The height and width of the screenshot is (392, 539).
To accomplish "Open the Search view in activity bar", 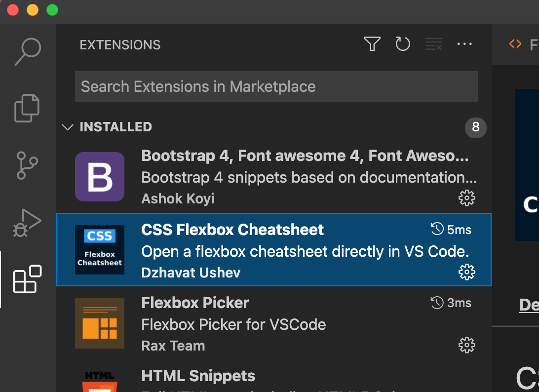I will 28,51.
